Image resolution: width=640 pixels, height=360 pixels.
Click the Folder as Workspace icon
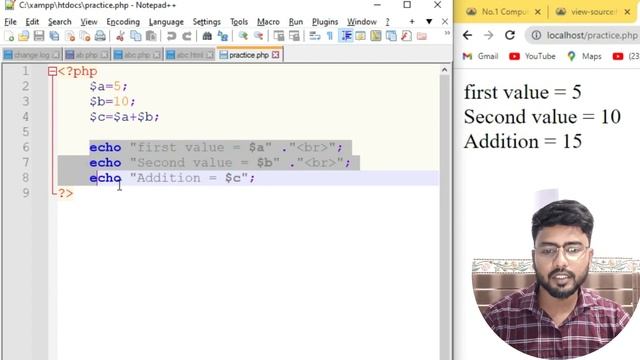point(422,36)
